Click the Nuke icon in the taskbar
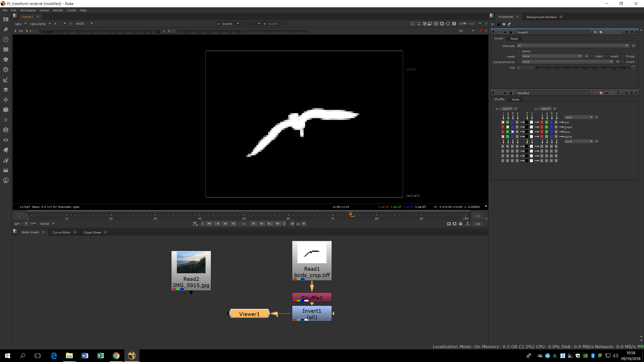The height and width of the screenshot is (362, 644). (132, 355)
